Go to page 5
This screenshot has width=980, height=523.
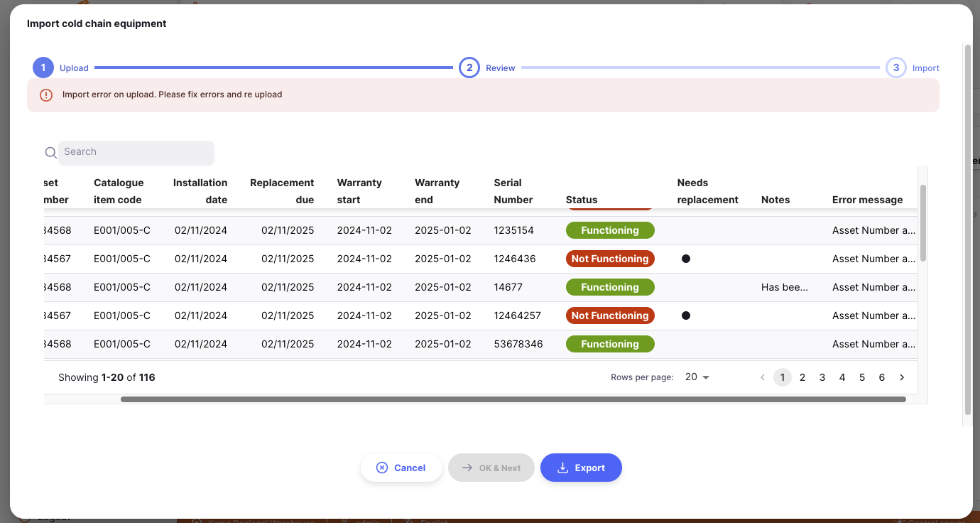862,377
